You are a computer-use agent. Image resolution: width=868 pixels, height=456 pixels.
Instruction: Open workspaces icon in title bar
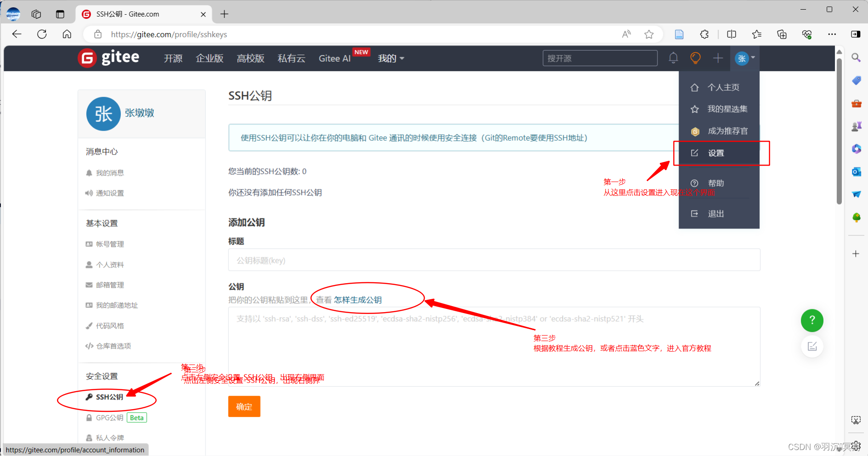[36, 14]
